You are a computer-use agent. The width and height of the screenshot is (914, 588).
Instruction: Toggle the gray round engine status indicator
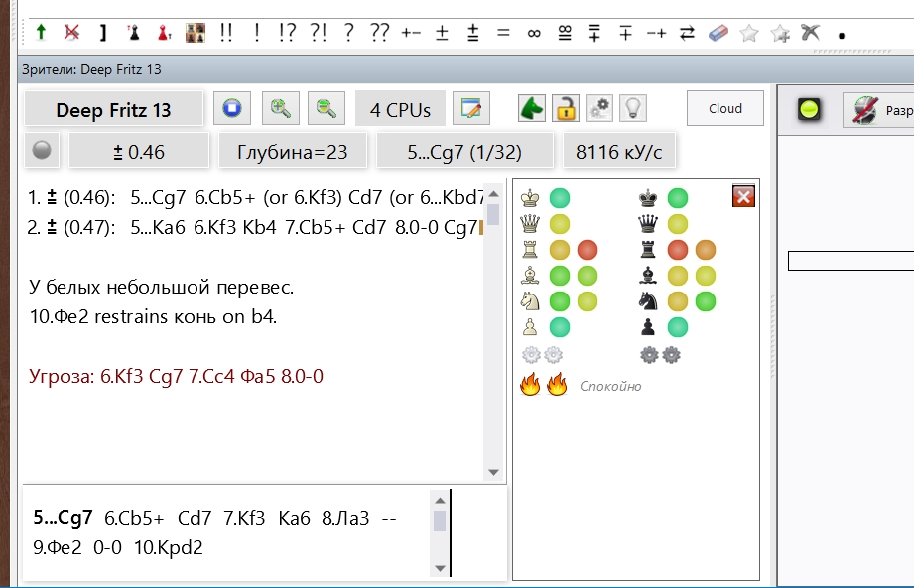(x=42, y=151)
